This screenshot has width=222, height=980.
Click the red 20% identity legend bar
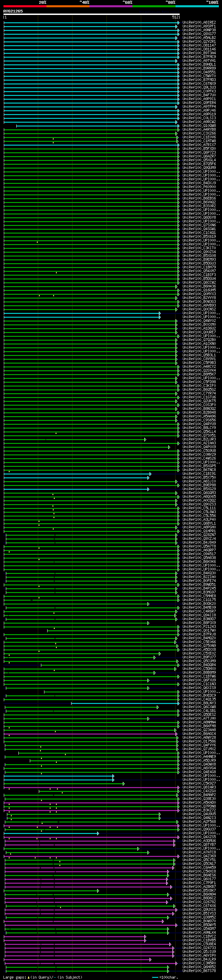(x=25, y=6)
